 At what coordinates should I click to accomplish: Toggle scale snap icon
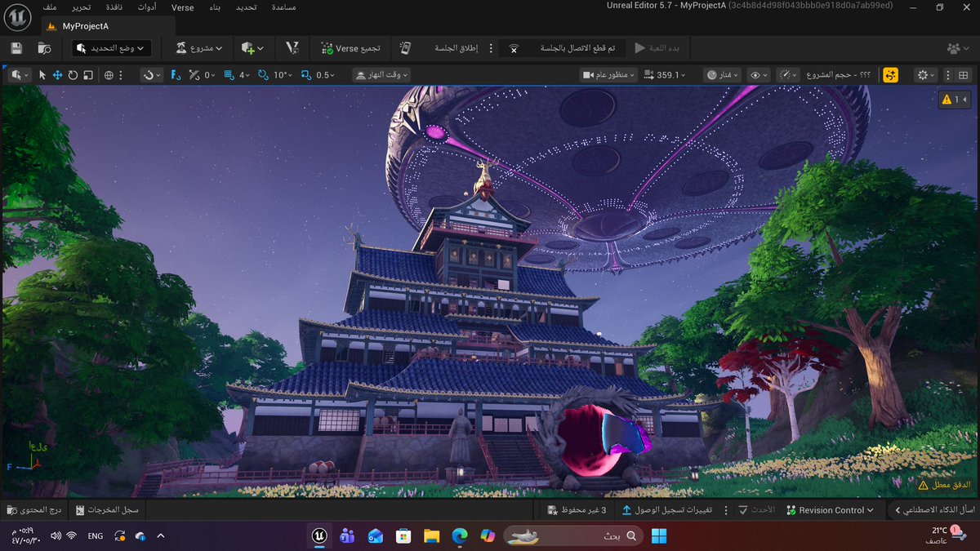coord(305,74)
